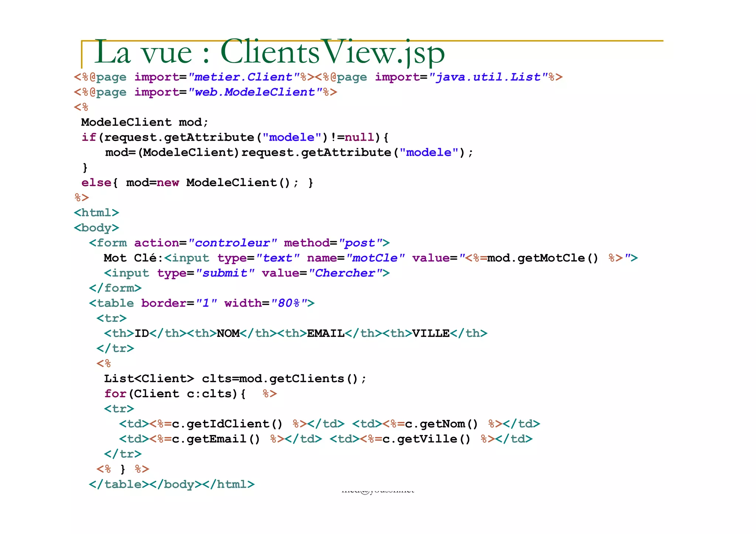756x534 pixels.
Task: Click the expression "mod.getMotCle()"
Action: (543, 258)
